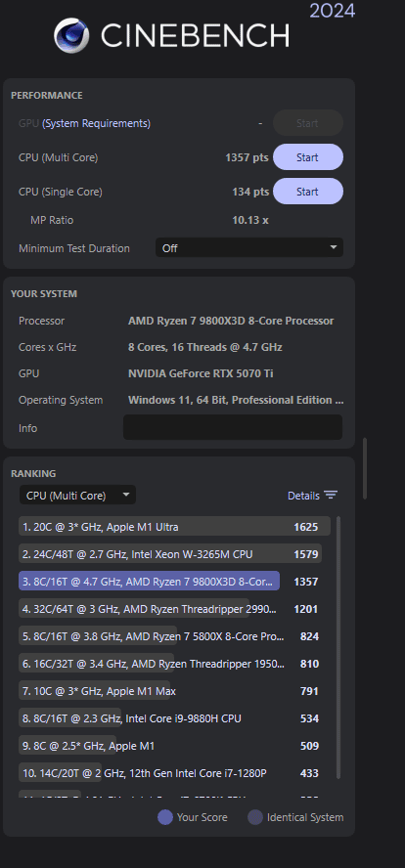Click the ranking list vertical scrollbar
The height and width of the screenshot is (868, 405).
point(337,648)
